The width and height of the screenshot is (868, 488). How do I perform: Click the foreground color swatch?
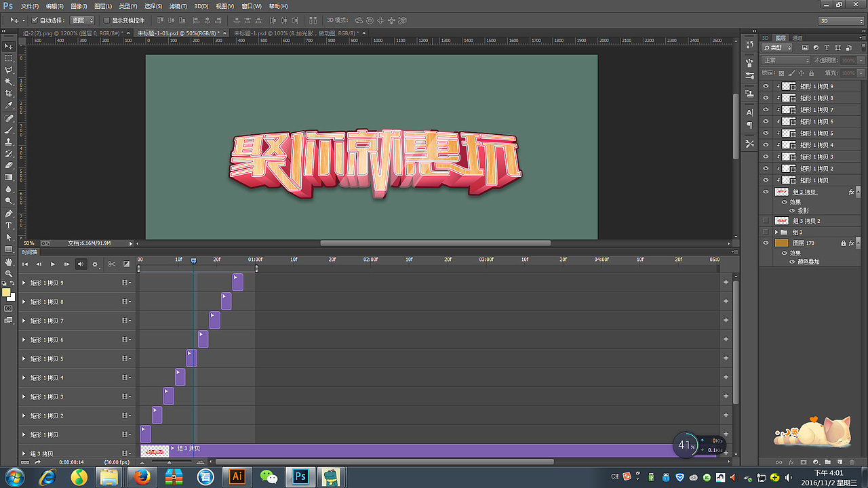6,293
